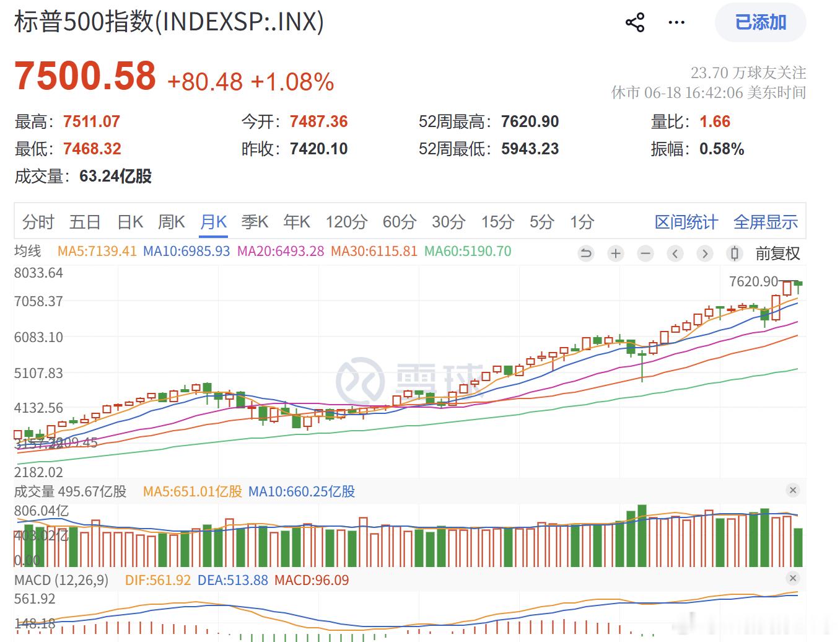This screenshot has height=642, width=840.
Task: Open 区间统计 range statistics
Action: point(686,222)
